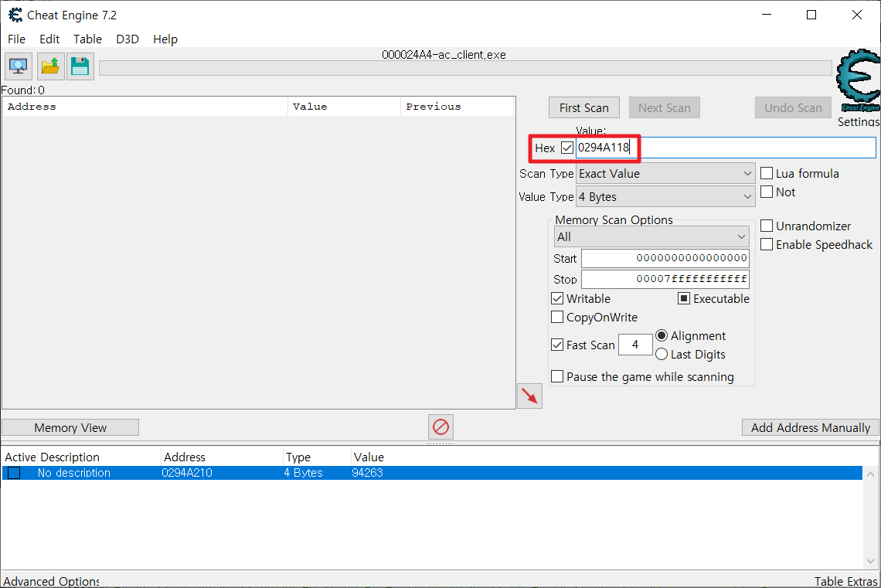The width and height of the screenshot is (881, 588).
Task: Click the address list Value column header
Action: (x=369, y=457)
